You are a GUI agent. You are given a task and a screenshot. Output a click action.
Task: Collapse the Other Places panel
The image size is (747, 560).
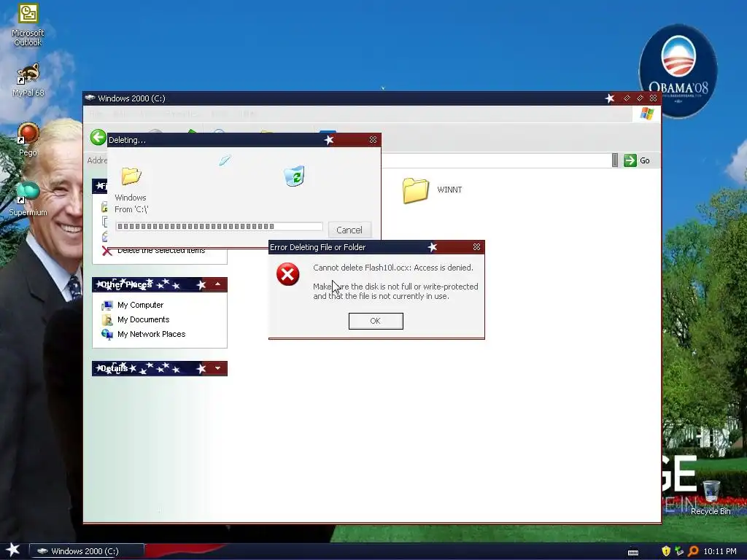pyautogui.click(x=217, y=284)
